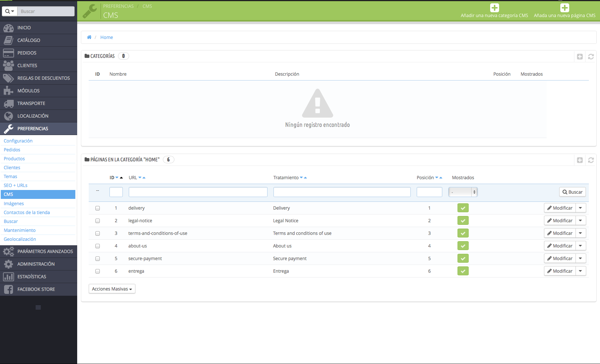Screen dimensions: 600x364
Task: Click Home breadcrumb link
Action: (106, 37)
